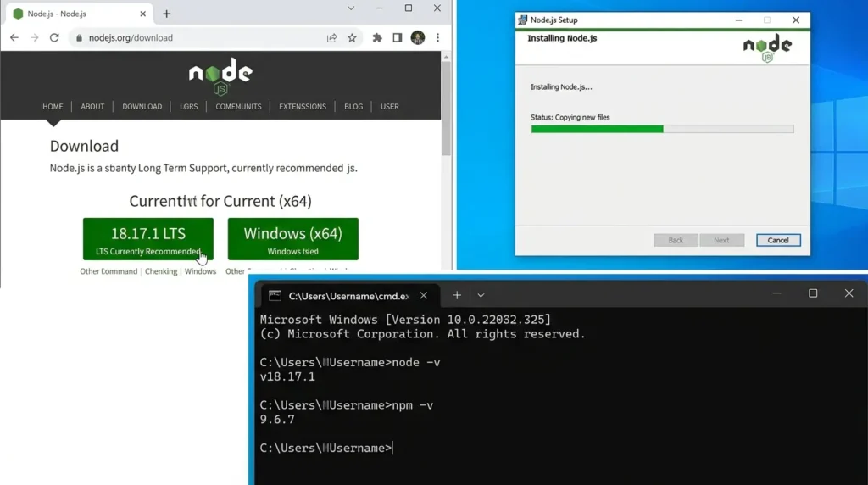Screen dimensions: 868x485
Task: Maximize the terminal window
Action: 813,293
